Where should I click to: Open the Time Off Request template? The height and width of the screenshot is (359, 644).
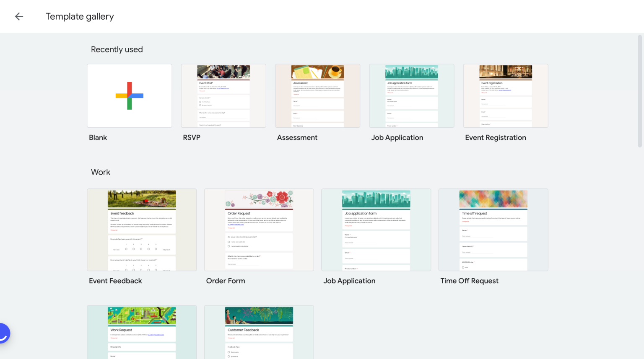pyautogui.click(x=493, y=230)
